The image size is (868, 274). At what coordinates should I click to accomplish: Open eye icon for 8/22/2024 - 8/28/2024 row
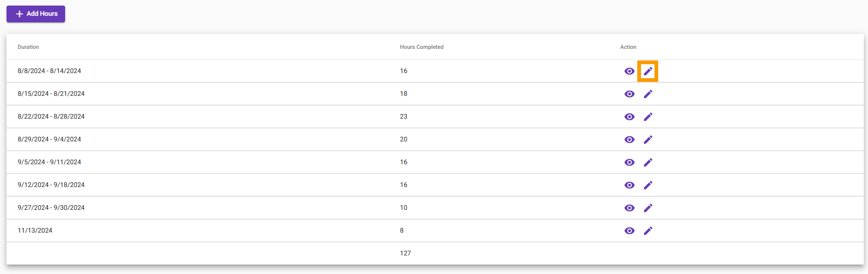pos(629,117)
